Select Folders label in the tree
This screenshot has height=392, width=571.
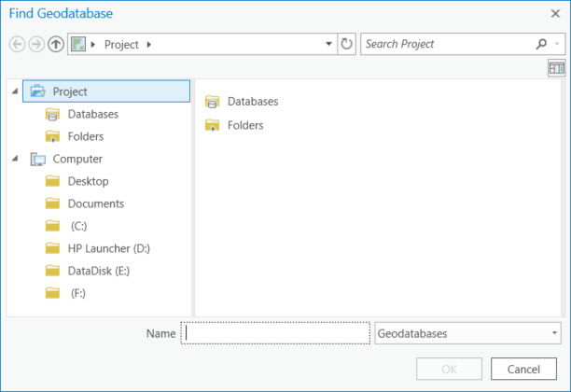(x=86, y=136)
